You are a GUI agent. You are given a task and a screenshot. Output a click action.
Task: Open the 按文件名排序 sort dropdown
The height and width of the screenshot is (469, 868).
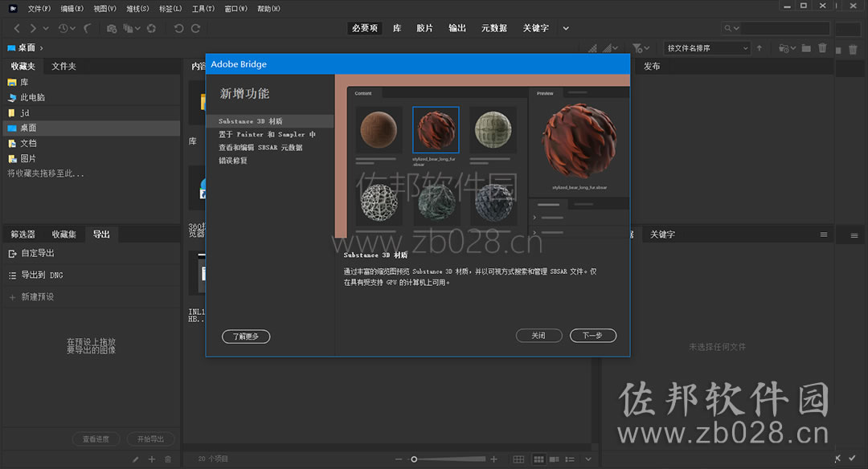[x=707, y=48]
